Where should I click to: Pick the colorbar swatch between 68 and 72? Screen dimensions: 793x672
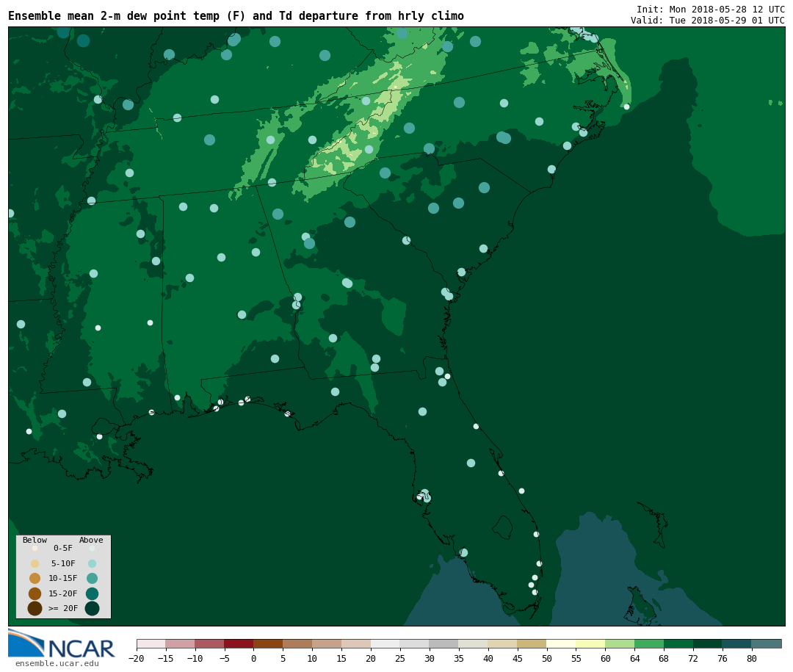tap(678, 643)
